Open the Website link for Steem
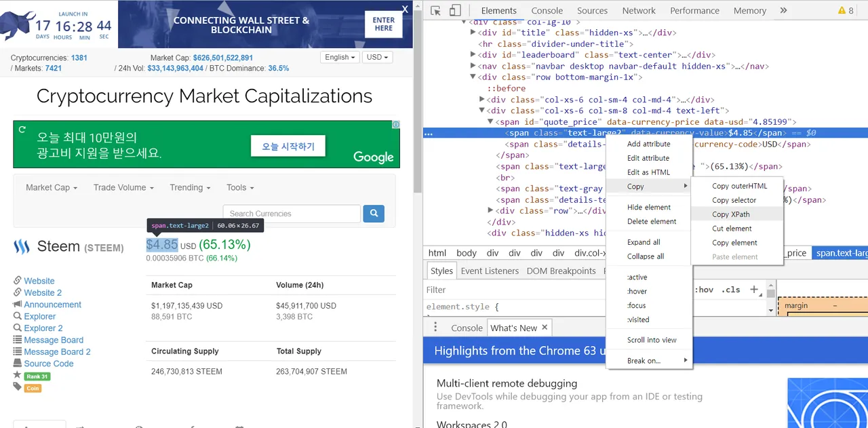This screenshot has height=428, width=868. (x=39, y=281)
